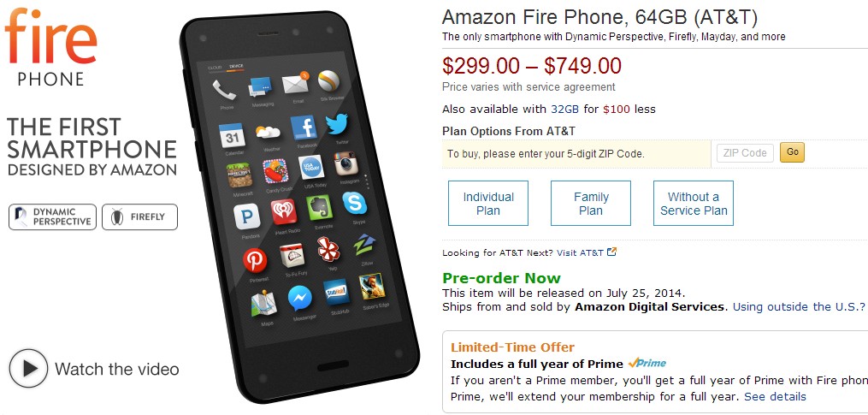This screenshot has width=868, height=415.
Task: Open the Using outside the U.S.? link
Action: pos(799,306)
